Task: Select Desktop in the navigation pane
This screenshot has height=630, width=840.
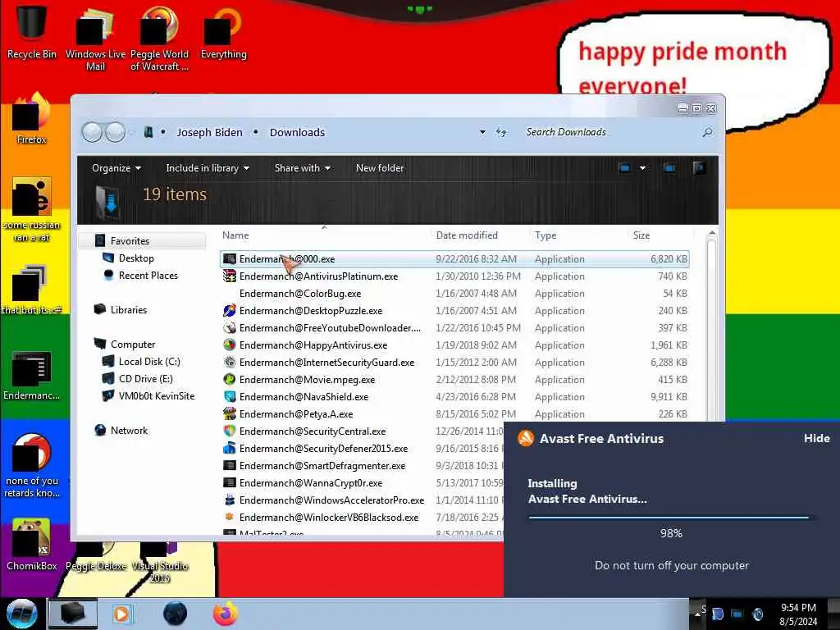Action: point(136,258)
